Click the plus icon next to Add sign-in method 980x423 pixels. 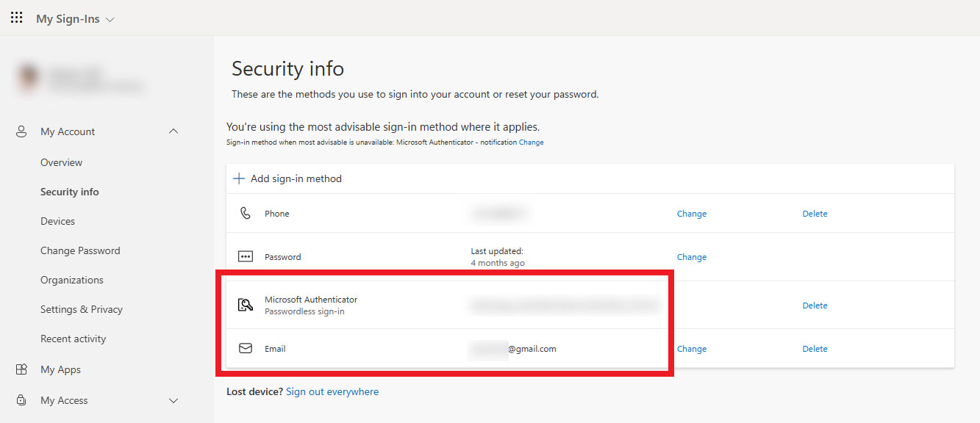point(238,178)
